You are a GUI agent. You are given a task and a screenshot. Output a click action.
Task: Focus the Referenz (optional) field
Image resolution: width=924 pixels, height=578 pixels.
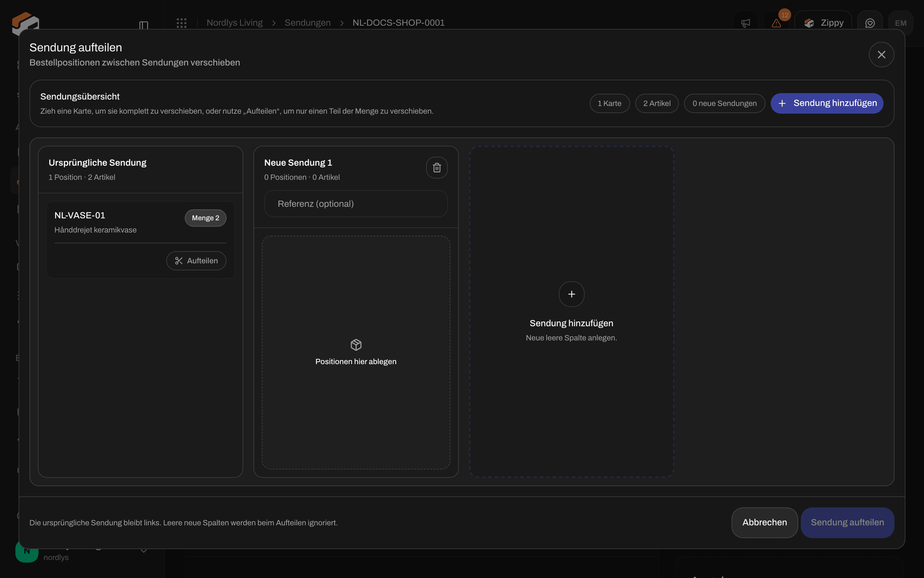(x=356, y=204)
